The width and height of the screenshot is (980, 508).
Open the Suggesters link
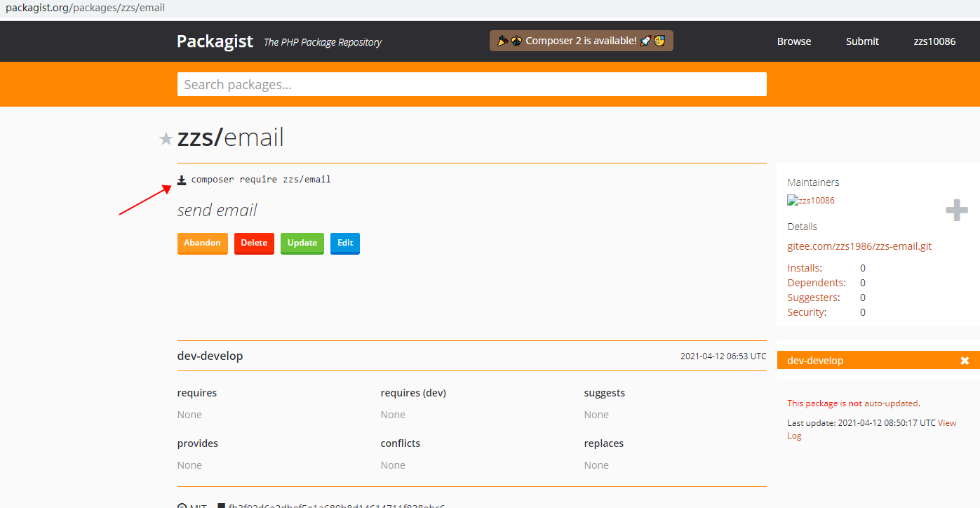point(814,298)
